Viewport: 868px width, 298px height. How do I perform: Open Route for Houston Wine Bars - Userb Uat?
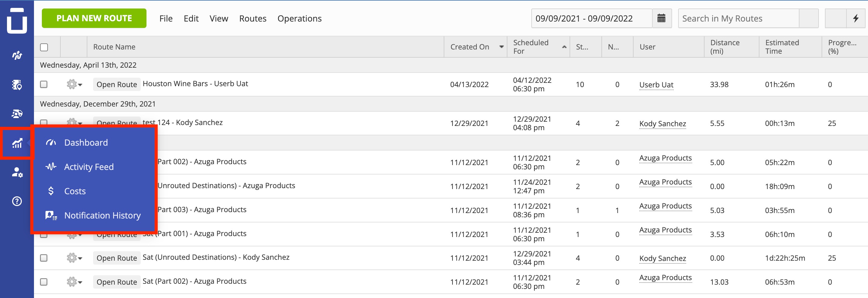(116, 84)
